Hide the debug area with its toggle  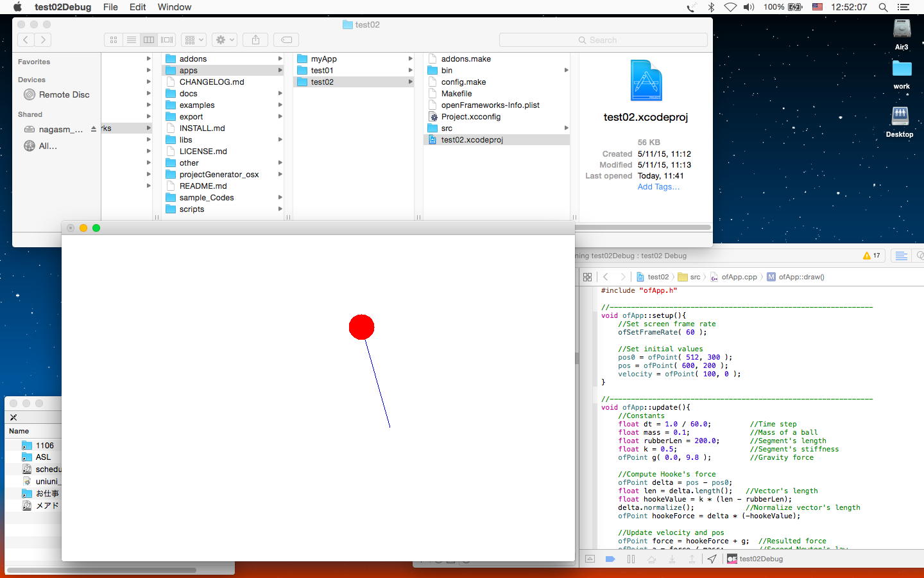pyautogui.click(x=590, y=559)
